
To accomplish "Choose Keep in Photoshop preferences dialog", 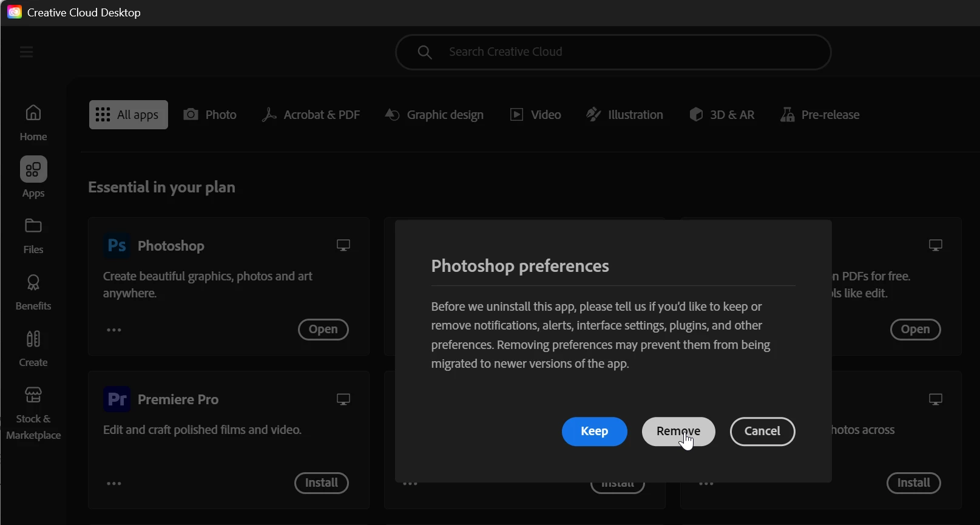I will click(x=595, y=432).
